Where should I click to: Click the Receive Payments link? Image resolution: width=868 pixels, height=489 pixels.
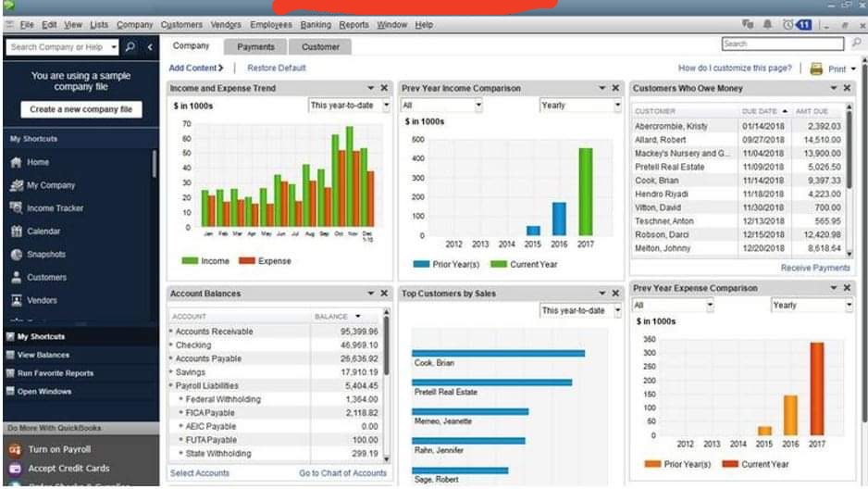click(815, 268)
